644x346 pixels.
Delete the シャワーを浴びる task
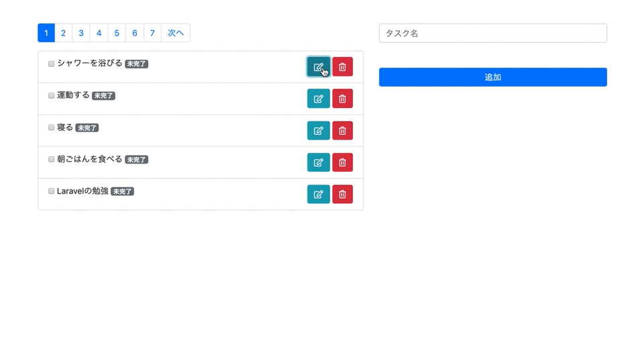point(342,67)
